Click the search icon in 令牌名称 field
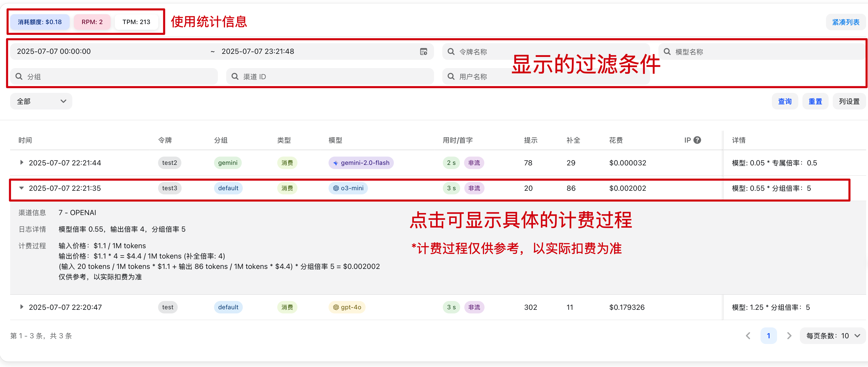Viewport: 868px width, 367px height. pos(451,51)
